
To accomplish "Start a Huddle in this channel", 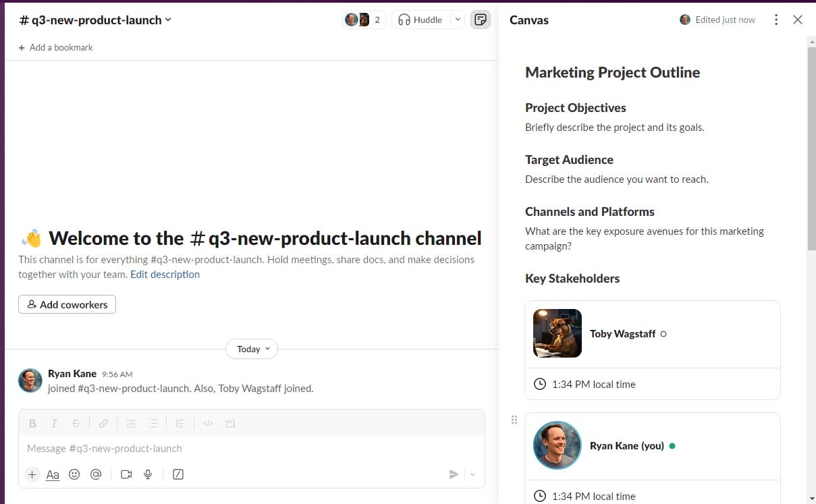I will pyautogui.click(x=420, y=20).
